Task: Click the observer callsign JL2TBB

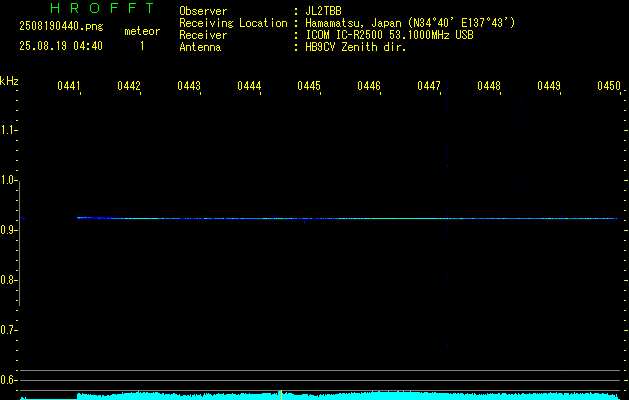Action: (x=323, y=11)
